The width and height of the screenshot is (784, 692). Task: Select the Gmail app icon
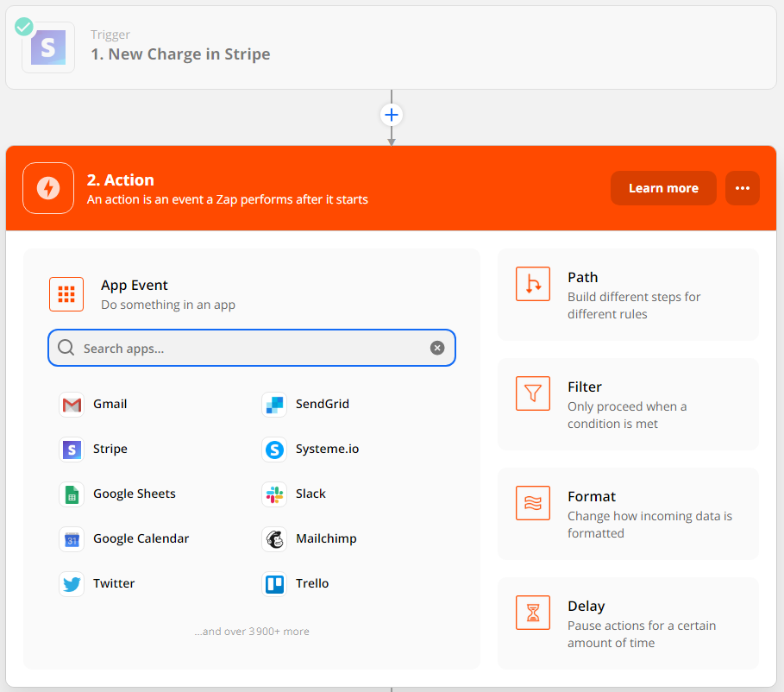(72, 405)
